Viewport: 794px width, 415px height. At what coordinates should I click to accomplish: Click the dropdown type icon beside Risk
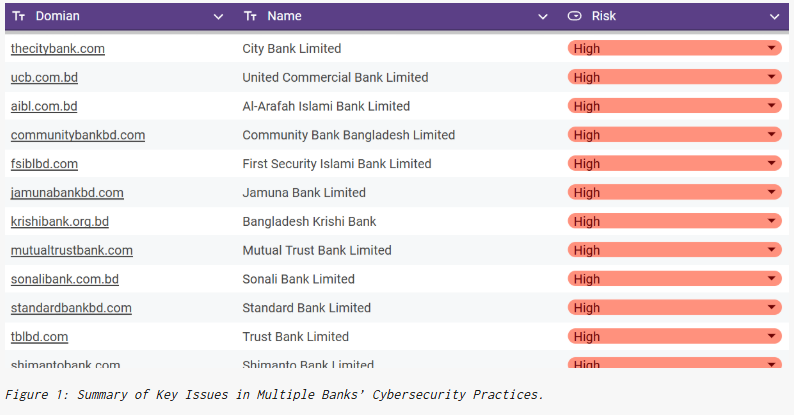point(574,16)
